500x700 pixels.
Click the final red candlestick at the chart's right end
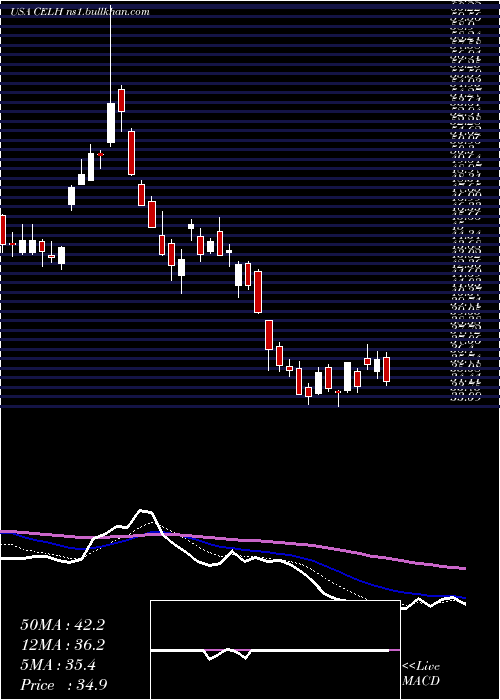(x=387, y=369)
